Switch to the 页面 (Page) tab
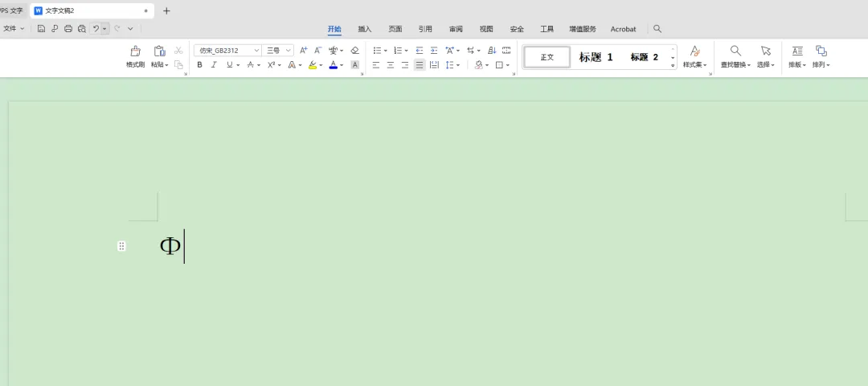 [x=395, y=29]
